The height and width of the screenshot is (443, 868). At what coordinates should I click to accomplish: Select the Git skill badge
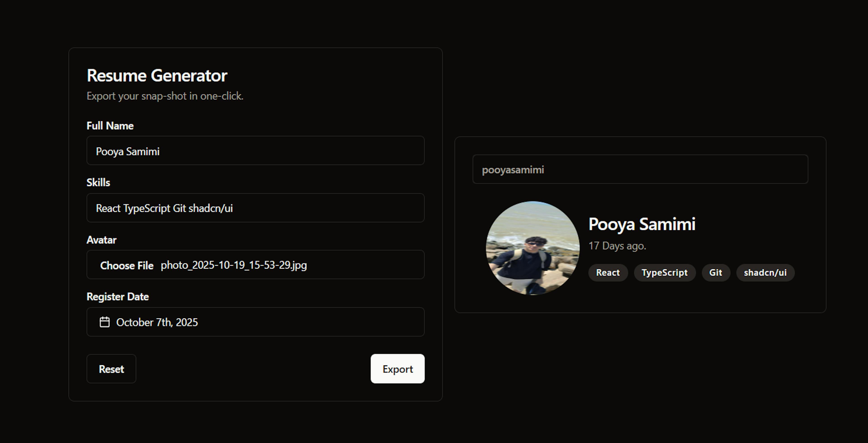716,272
